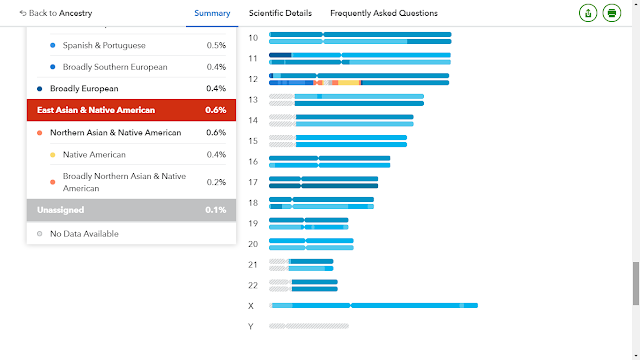This screenshot has width=640, height=360.
Task: Click the green share icon
Action: pyautogui.click(x=588, y=13)
